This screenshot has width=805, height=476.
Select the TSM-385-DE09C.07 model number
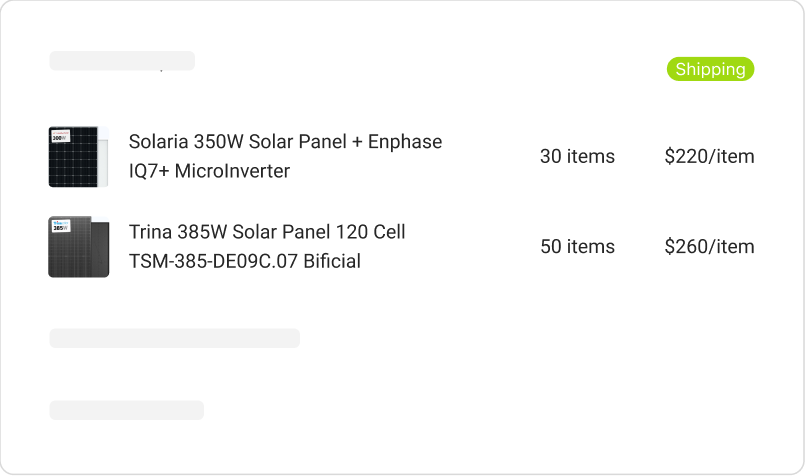tap(213, 261)
